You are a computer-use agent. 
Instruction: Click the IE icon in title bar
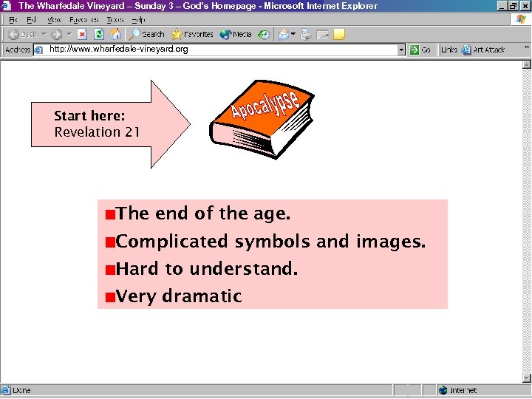6,6
